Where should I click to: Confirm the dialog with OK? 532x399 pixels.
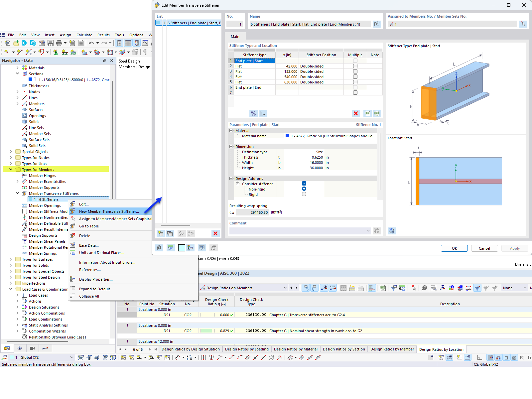click(454, 248)
